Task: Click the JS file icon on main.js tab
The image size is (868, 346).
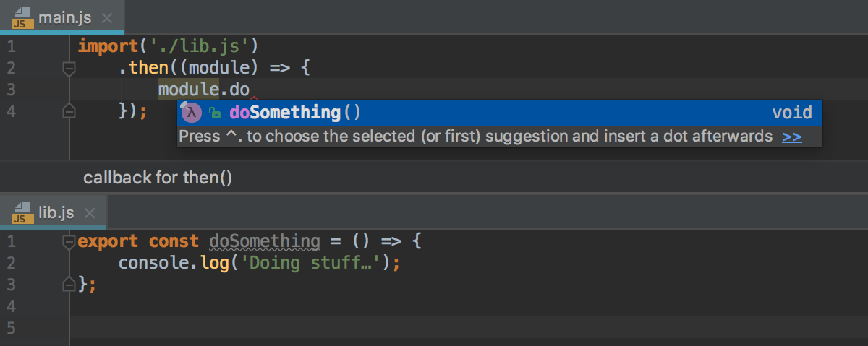Action: pyautogui.click(x=24, y=17)
